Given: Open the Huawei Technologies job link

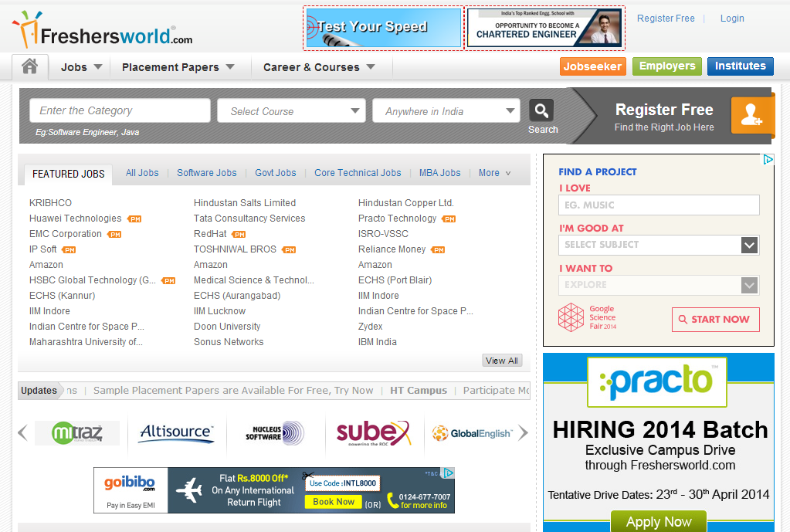Looking at the screenshot, I should (76, 219).
